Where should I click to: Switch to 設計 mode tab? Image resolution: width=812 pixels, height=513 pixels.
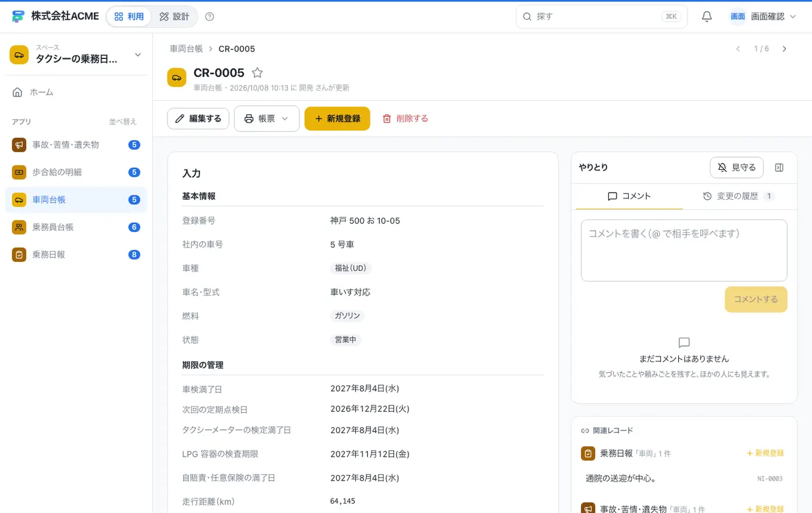coord(174,16)
